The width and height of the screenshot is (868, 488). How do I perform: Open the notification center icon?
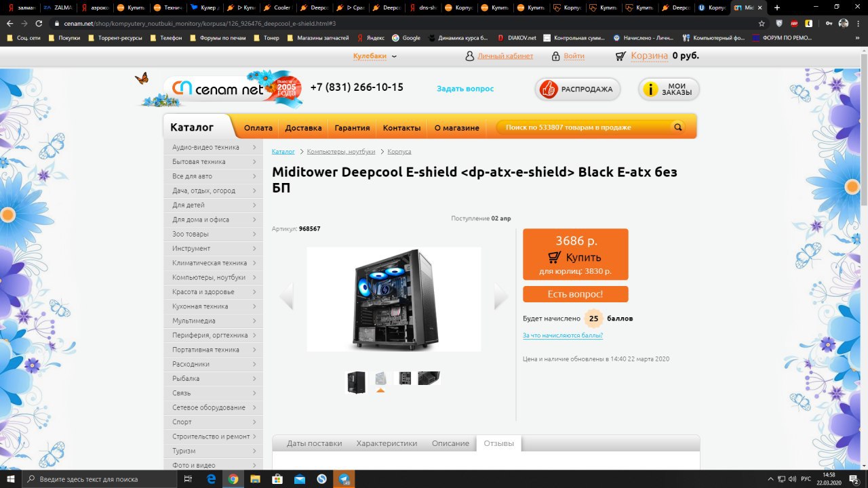coord(854,479)
